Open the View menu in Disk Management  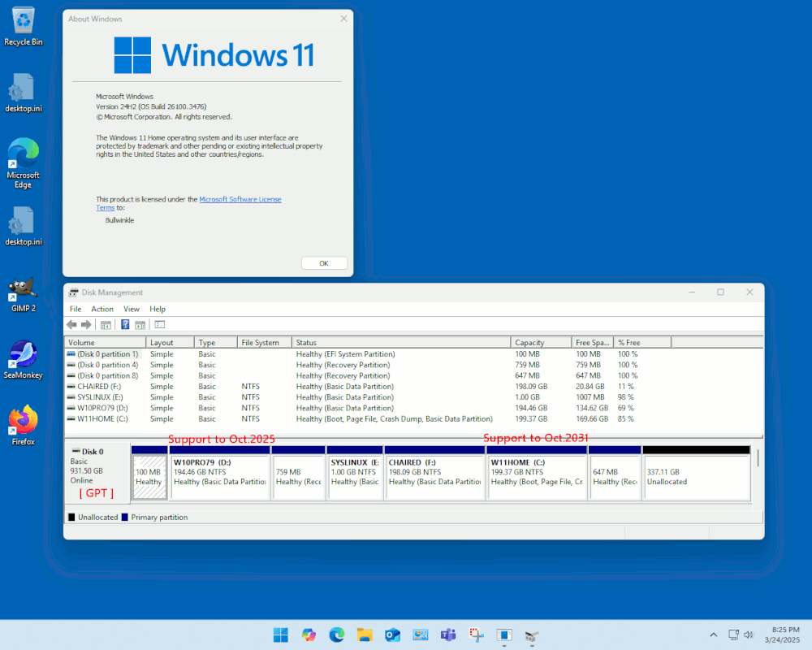[x=132, y=309]
